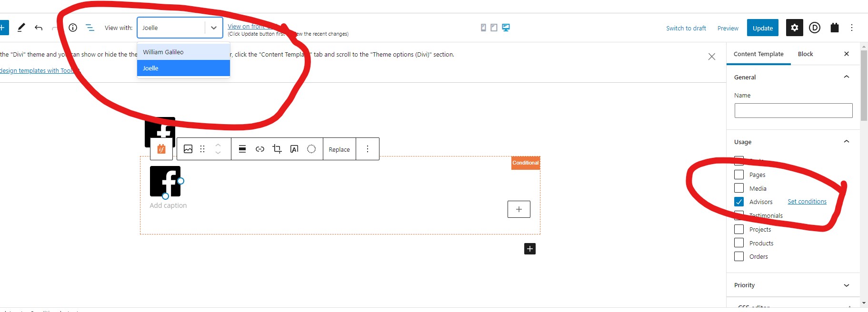Screen dimensions: 868x312
Task: Switch to desktop preview icon
Action: point(506,28)
